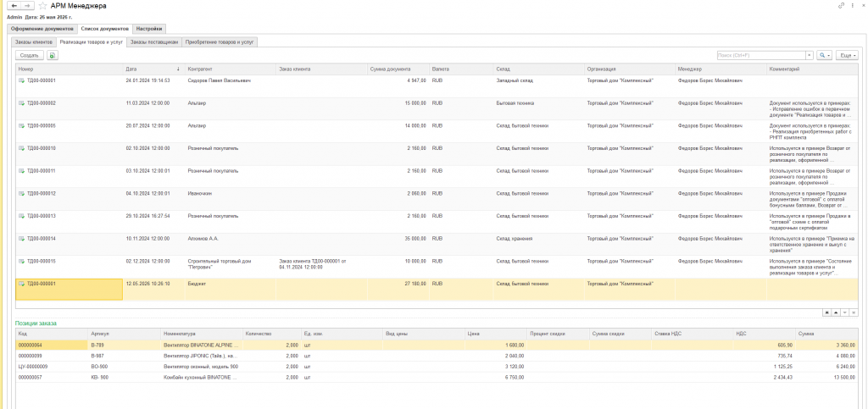Open the three-dots window menu
The width and height of the screenshot is (868, 409).
click(853, 6)
